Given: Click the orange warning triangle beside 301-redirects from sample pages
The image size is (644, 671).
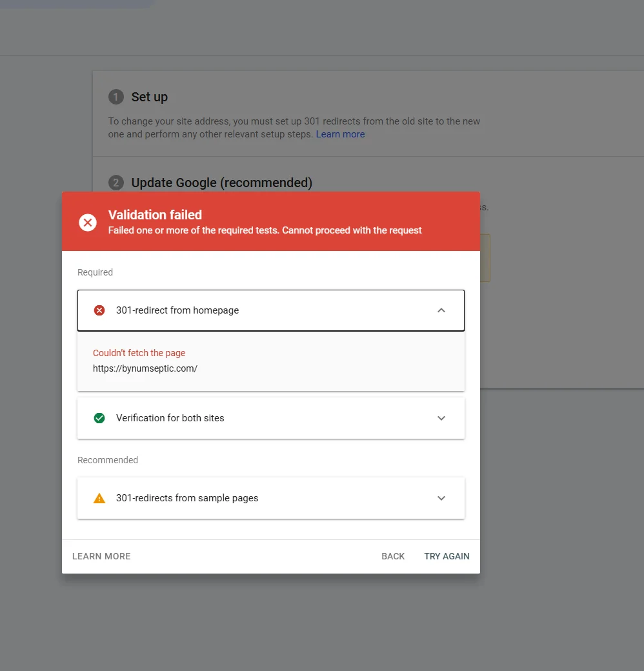Looking at the screenshot, I should [99, 498].
